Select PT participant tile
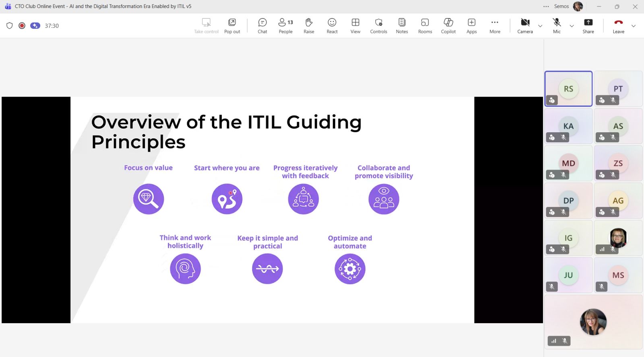The height and width of the screenshot is (357, 644). click(618, 89)
